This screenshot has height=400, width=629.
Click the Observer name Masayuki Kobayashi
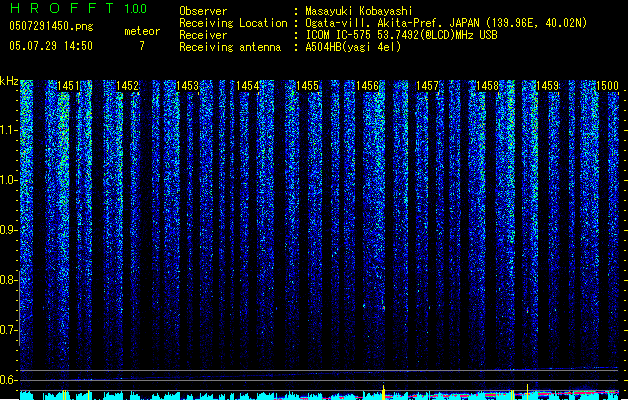(x=359, y=11)
